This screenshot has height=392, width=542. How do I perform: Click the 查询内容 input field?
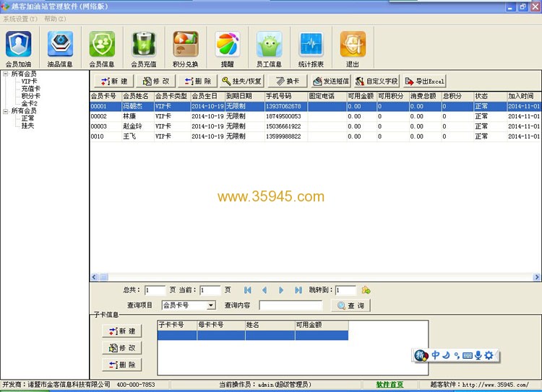tap(291, 305)
